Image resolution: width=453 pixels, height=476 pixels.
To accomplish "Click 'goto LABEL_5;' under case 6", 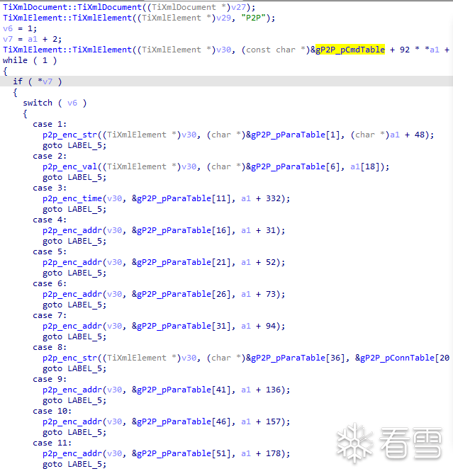I will coord(74,305).
